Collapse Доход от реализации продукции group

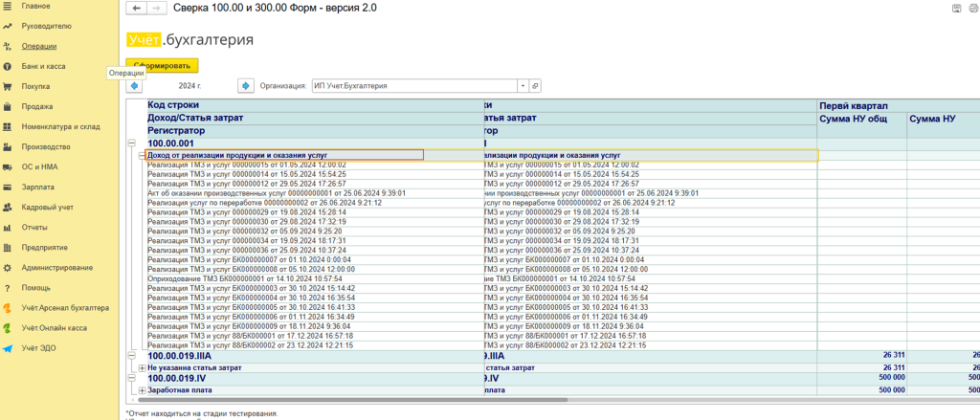[x=143, y=155]
